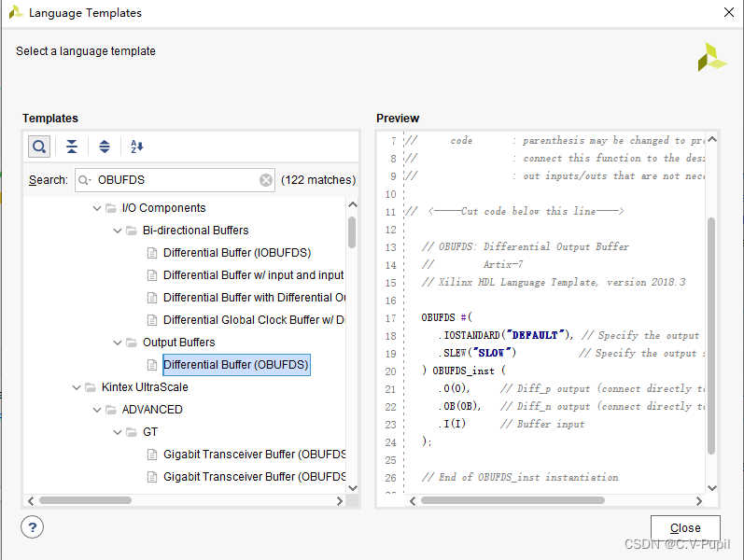Click the preview vertical scrollbar thumb
The image size is (744, 560).
tap(711, 336)
